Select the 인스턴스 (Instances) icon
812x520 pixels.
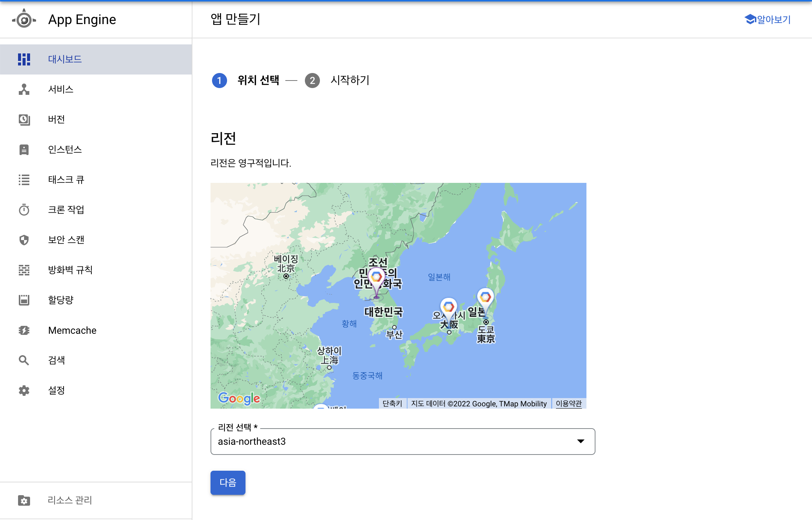[x=24, y=150]
